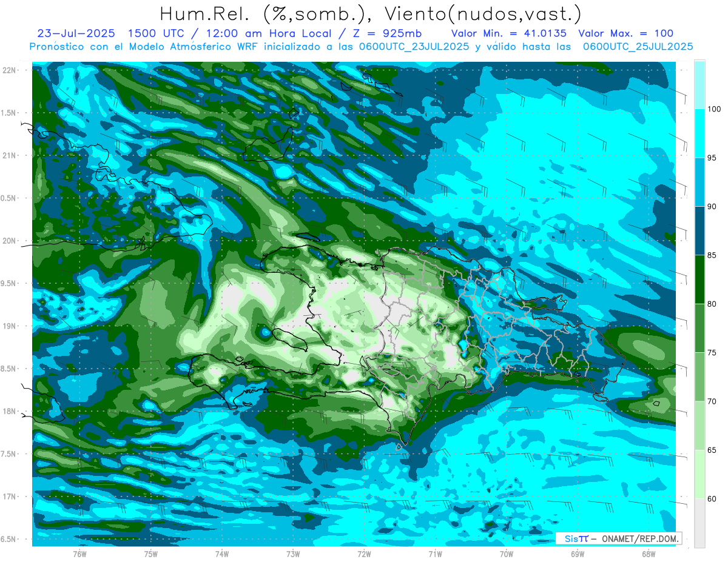Click the '73W' longitude label

point(293,554)
